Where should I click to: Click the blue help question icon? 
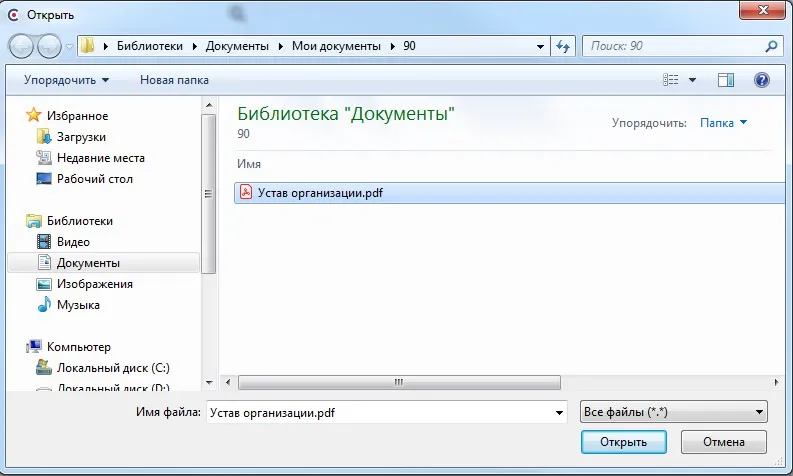(x=762, y=80)
